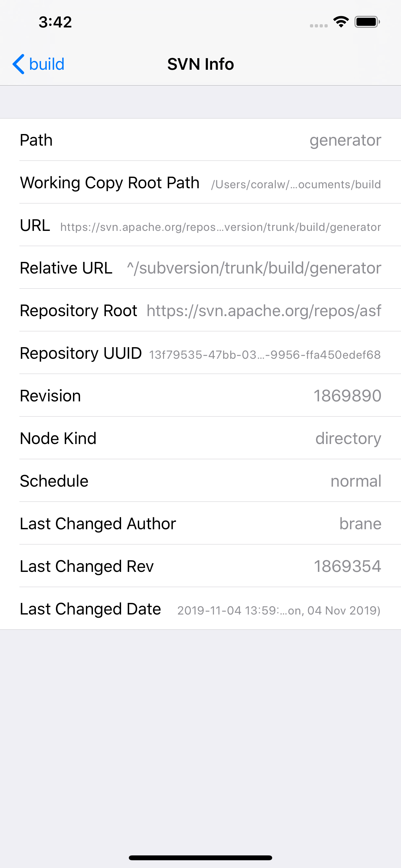Viewport: 401px width, 868px height.
Task: Tap the Working Copy Root Path row
Action: 200,183
